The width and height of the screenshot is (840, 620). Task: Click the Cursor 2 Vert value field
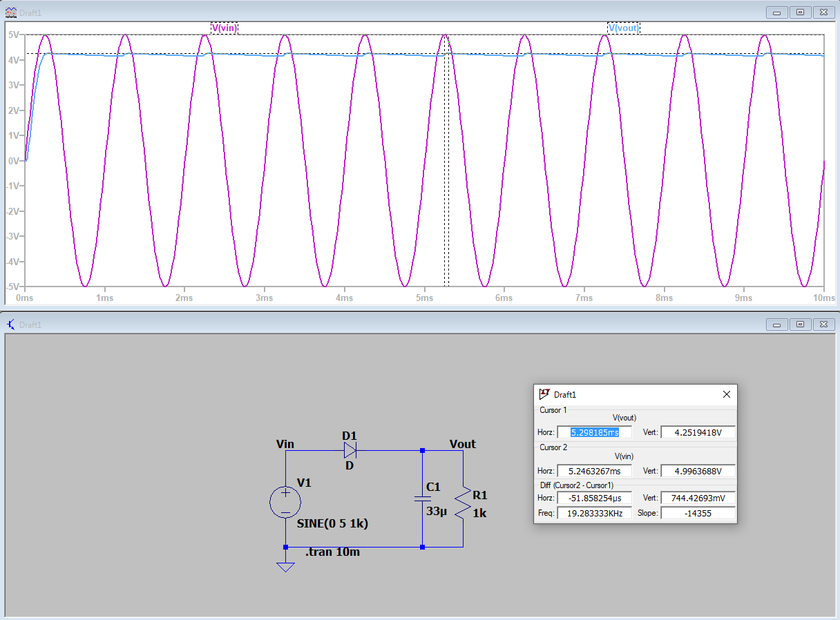pyautogui.click(x=698, y=471)
